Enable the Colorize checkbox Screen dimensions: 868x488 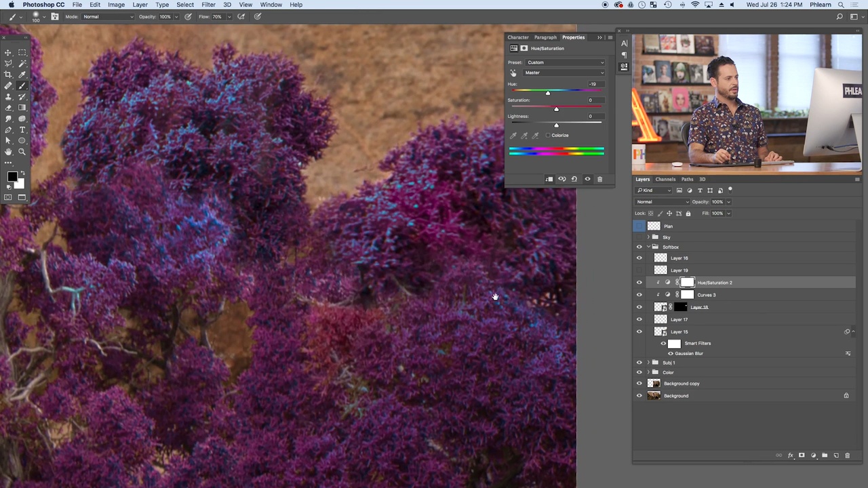(548, 136)
